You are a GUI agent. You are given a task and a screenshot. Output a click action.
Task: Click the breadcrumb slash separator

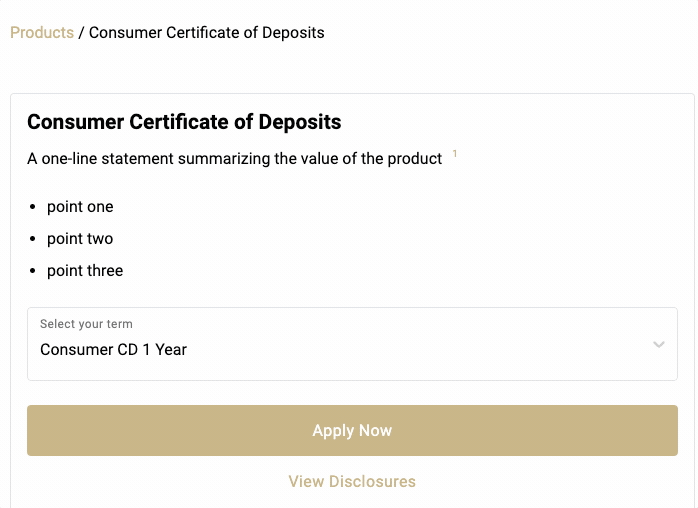click(81, 33)
